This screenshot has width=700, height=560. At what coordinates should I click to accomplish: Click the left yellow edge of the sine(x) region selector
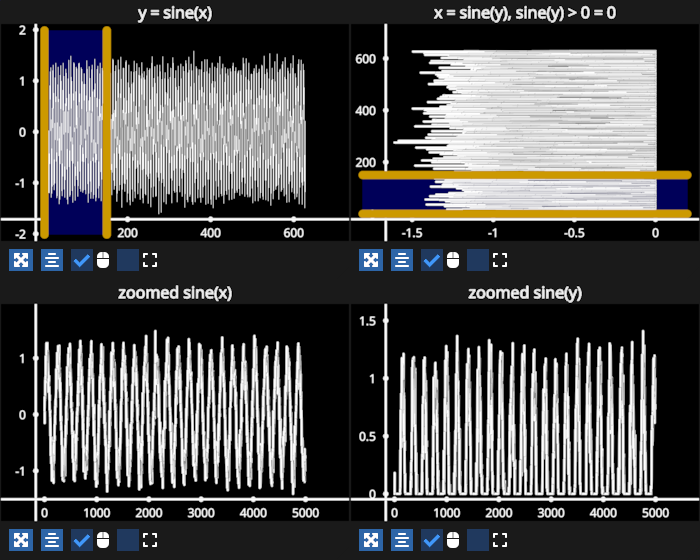pos(44,132)
